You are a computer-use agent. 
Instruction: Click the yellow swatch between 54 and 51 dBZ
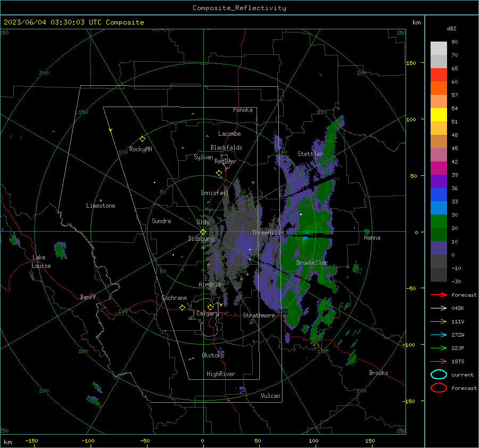[x=439, y=115]
